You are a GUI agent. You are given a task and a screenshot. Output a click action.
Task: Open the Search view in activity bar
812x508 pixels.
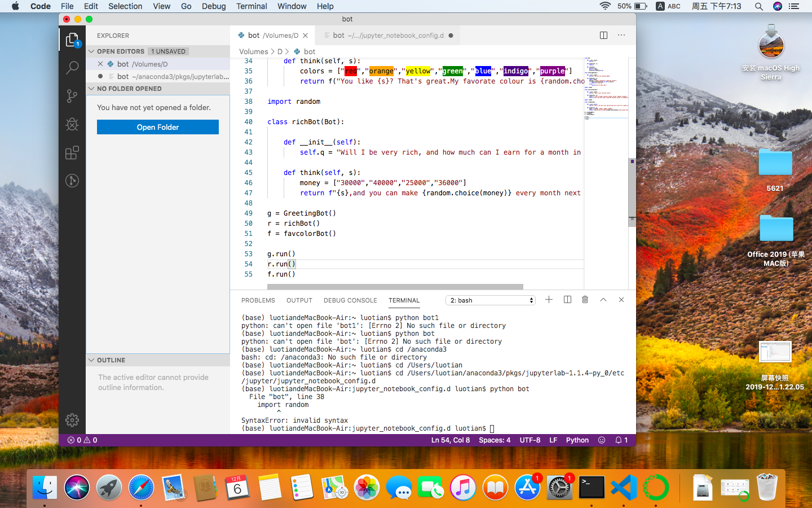pyautogui.click(x=72, y=68)
